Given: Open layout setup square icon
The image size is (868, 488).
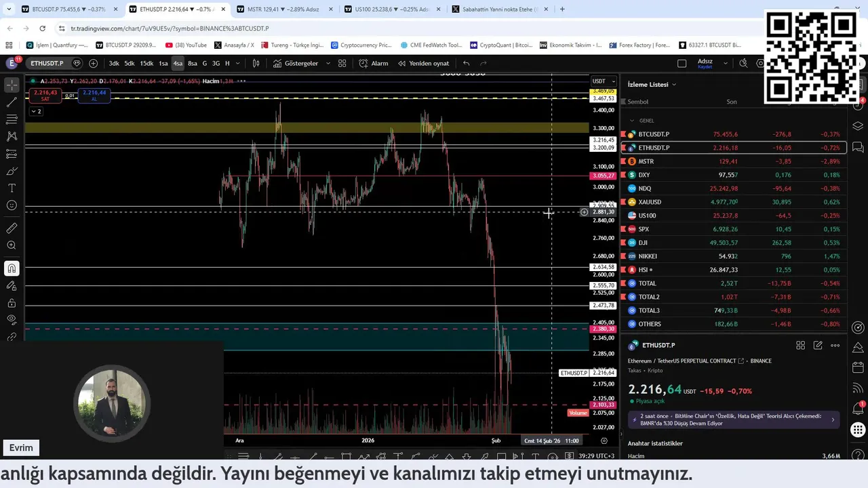Looking at the screenshot, I should coord(682,63).
